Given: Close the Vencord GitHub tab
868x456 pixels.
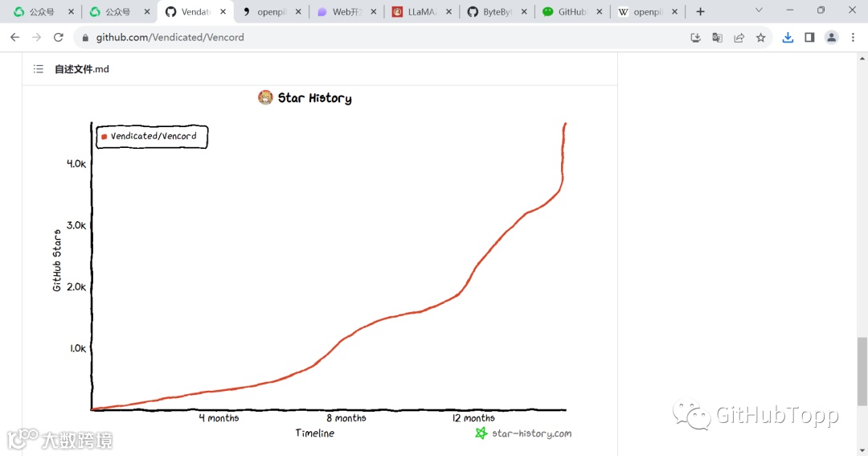Looking at the screenshot, I should pyautogui.click(x=223, y=11).
